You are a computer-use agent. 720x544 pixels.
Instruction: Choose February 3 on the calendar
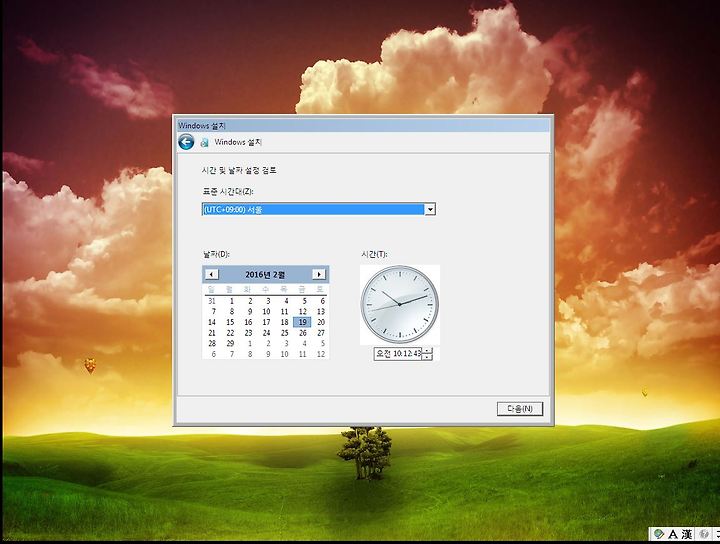point(268,301)
